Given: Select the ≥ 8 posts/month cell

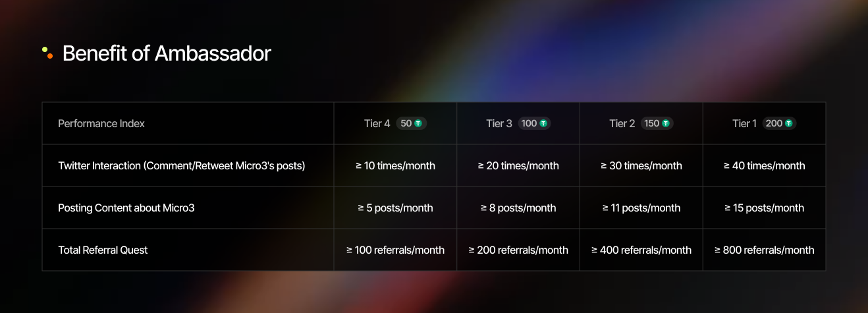Looking at the screenshot, I should click(x=518, y=208).
